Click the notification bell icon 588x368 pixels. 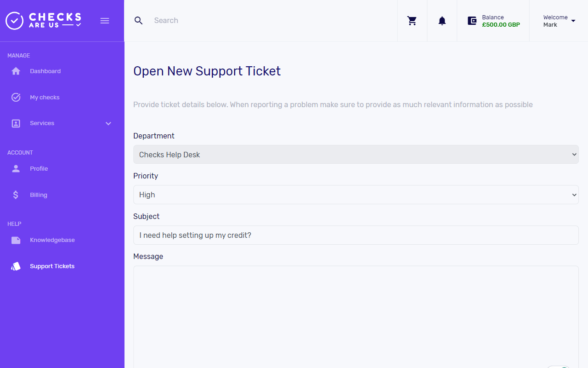coord(442,21)
